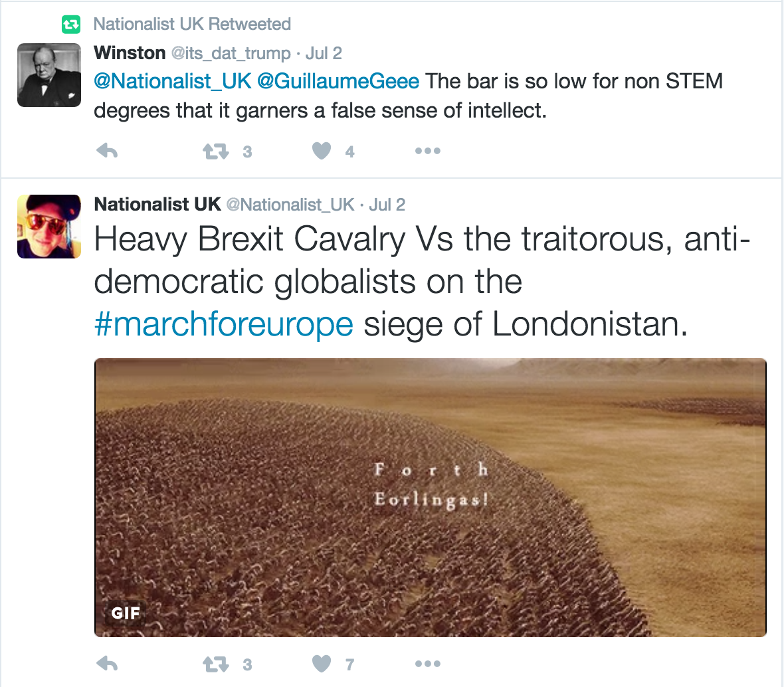Open the Winston display name

(130, 53)
